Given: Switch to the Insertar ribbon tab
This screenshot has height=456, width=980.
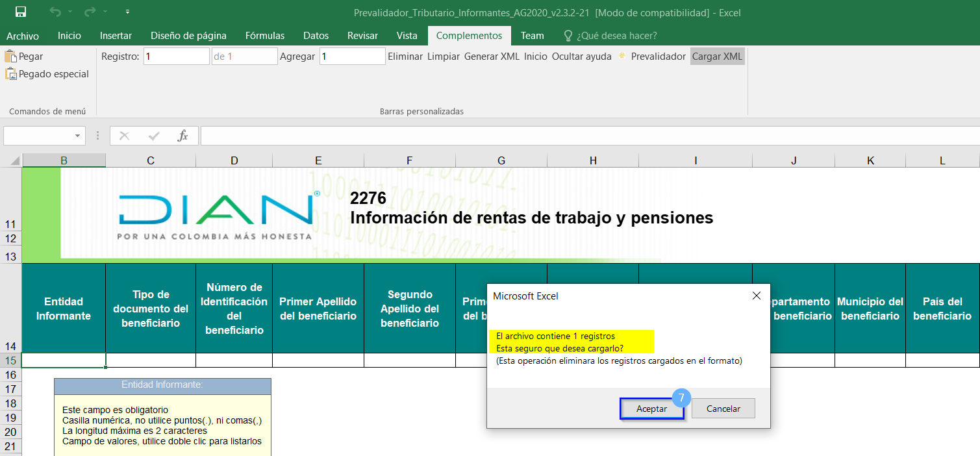Looking at the screenshot, I should [x=116, y=36].
